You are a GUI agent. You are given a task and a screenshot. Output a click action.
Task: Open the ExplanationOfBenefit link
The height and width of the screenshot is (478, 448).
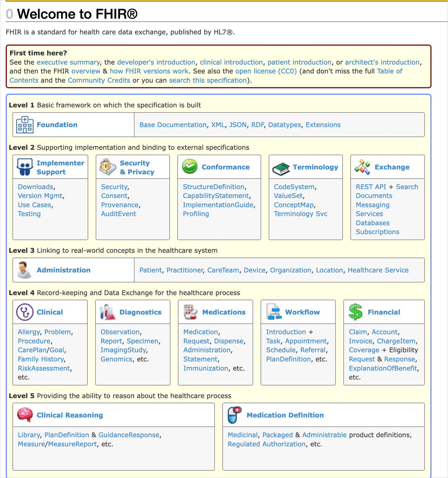[x=383, y=368]
